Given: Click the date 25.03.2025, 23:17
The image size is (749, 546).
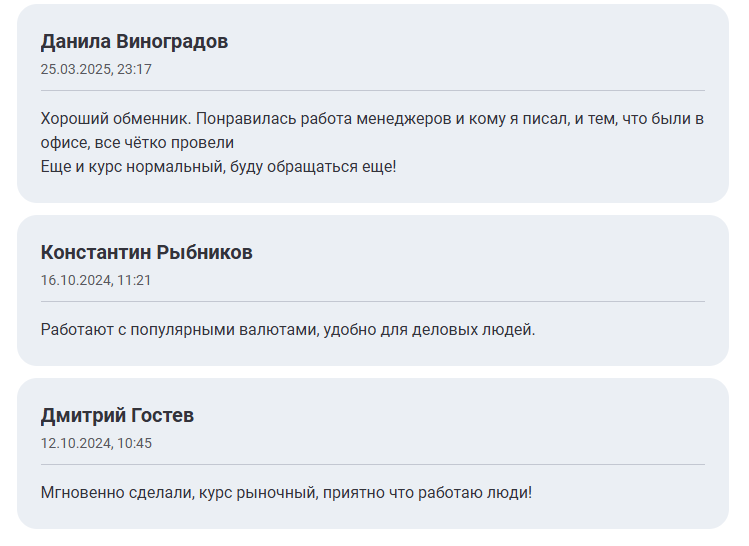Looking at the screenshot, I should pyautogui.click(x=96, y=69).
